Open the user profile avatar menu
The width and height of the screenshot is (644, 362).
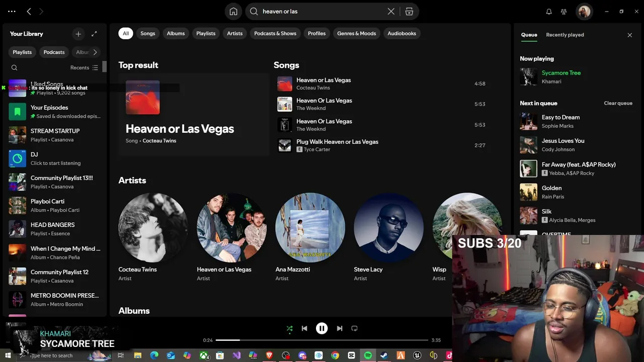(x=584, y=12)
